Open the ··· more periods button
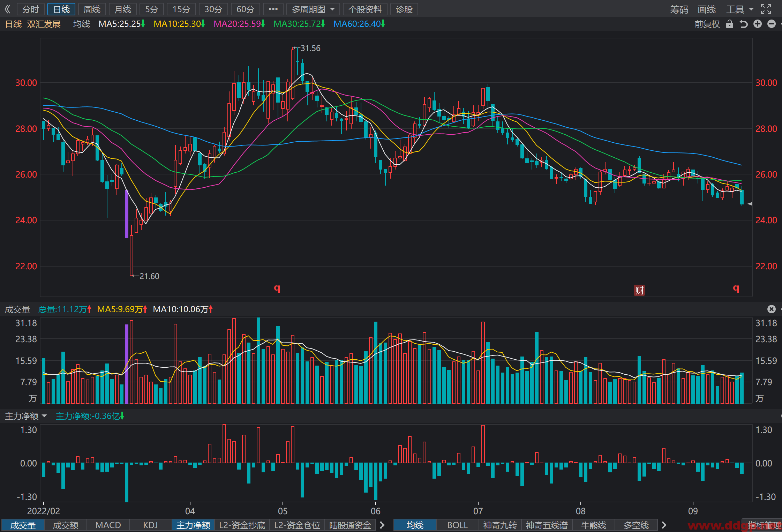782x532 pixels. [x=273, y=9]
